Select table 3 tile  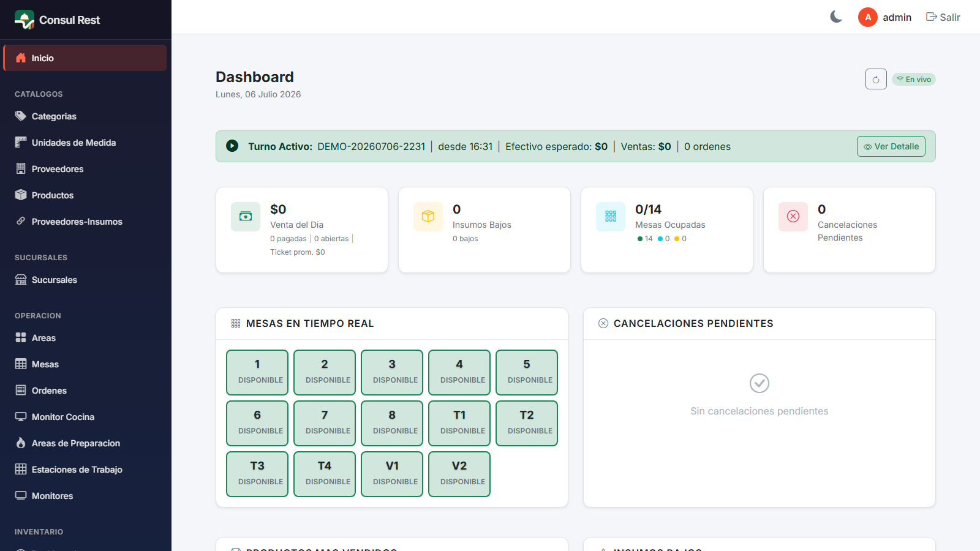tap(392, 372)
